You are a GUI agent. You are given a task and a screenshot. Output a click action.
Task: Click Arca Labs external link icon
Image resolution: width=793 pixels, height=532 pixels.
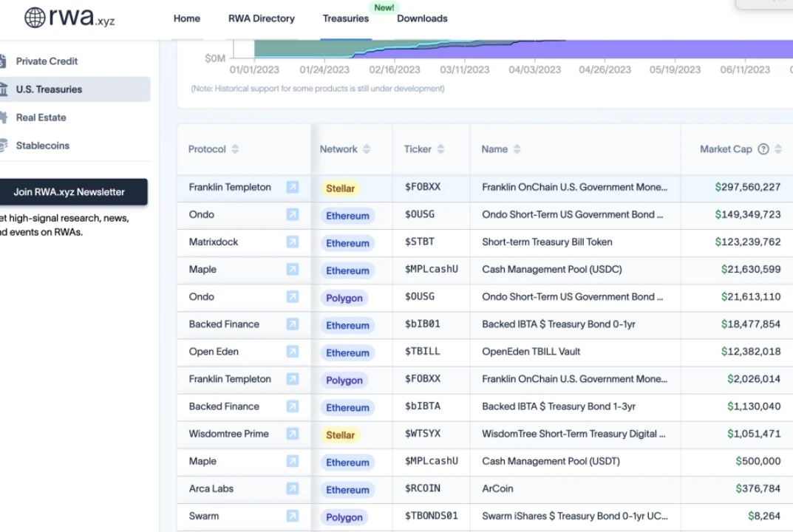[293, 488]
